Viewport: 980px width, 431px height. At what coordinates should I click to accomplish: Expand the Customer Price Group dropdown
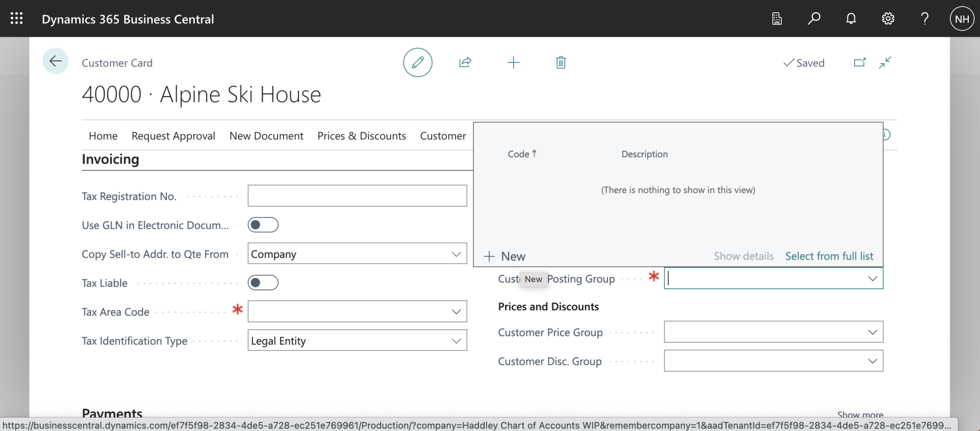[872, 332]
